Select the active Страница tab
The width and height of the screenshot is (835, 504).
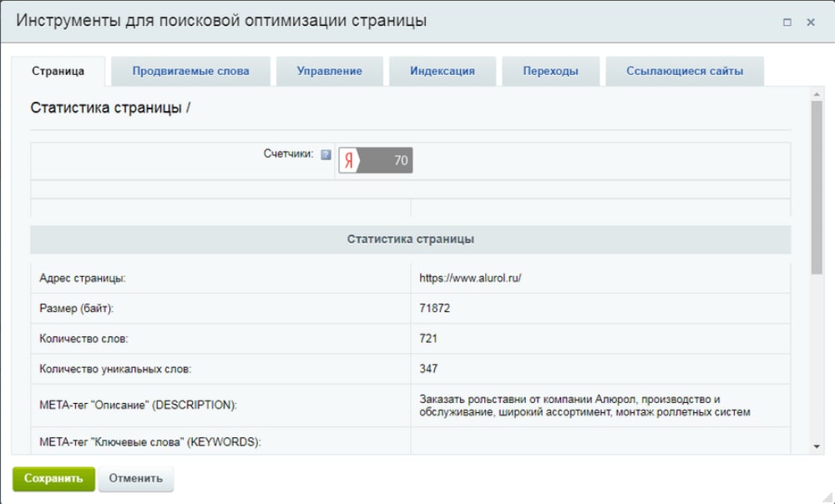(58, 71)
